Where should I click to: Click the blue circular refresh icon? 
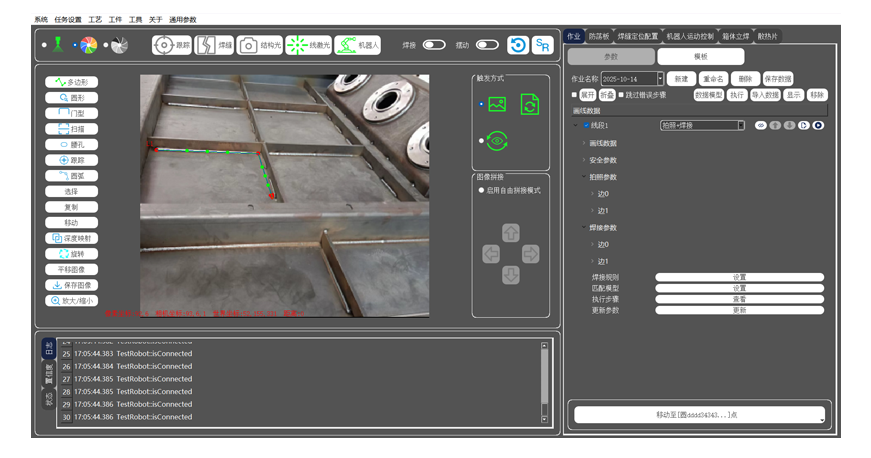pos(517,45)
